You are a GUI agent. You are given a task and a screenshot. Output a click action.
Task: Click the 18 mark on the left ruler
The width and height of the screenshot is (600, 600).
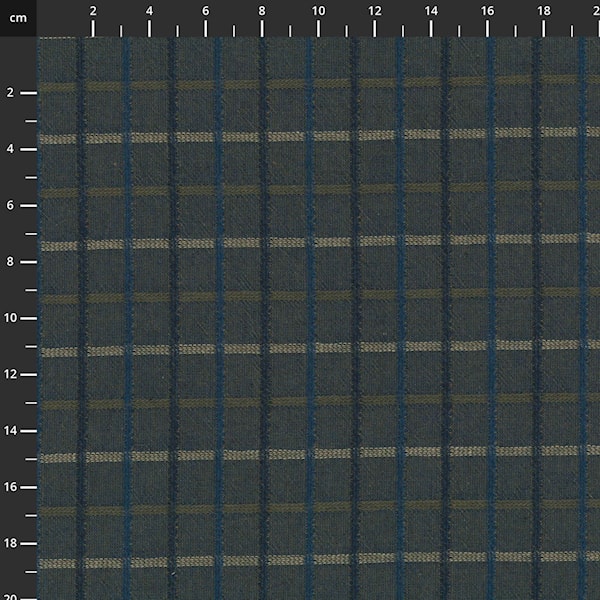11,542
